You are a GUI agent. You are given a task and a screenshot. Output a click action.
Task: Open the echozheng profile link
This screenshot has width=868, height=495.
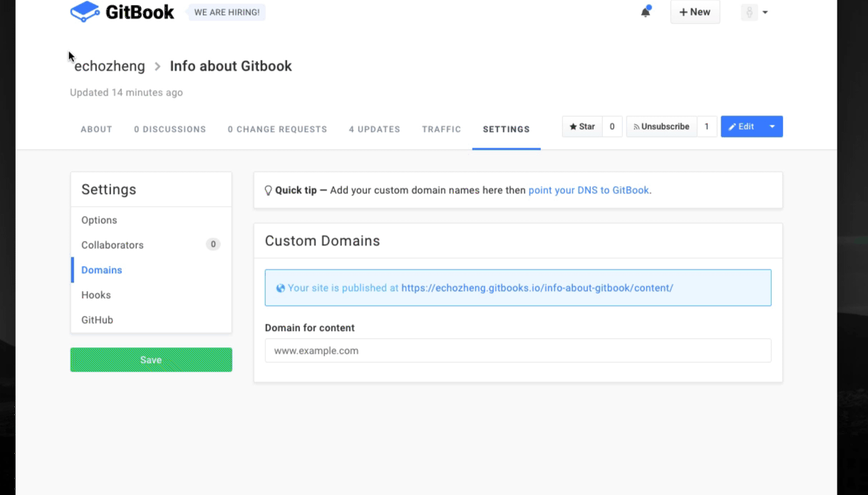[110, 66]
